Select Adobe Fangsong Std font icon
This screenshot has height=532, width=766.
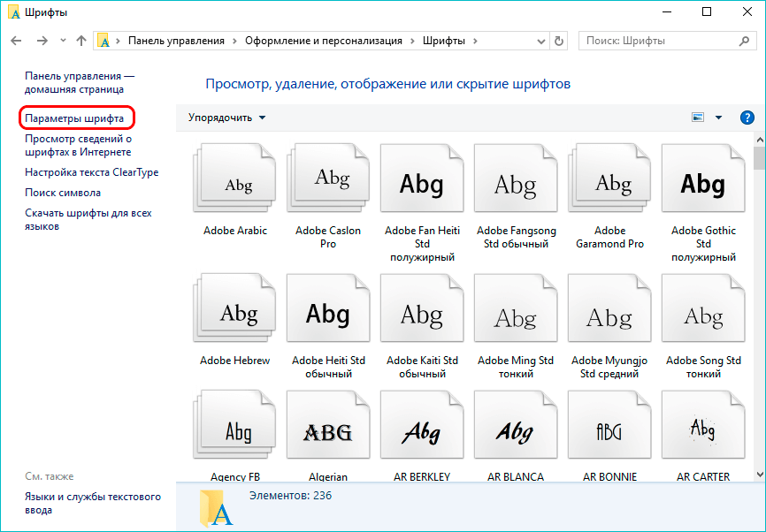click(x=516, y=179)
